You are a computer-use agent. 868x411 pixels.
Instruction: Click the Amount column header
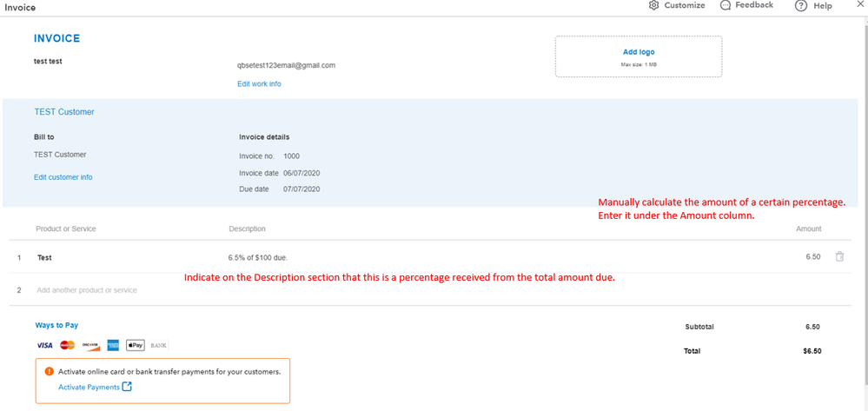tap(809, 229)
